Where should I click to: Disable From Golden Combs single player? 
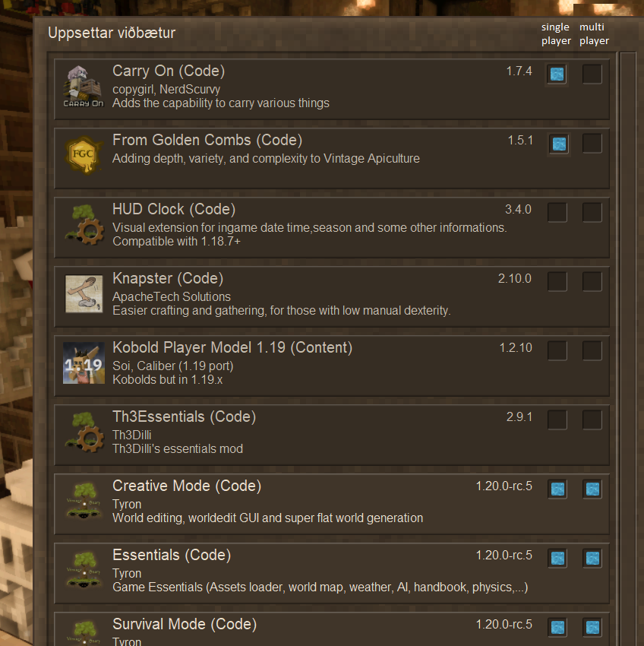(559, 144)
